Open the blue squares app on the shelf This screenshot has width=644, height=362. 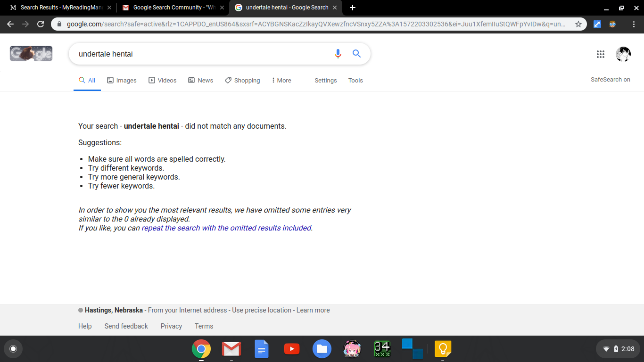413,349
